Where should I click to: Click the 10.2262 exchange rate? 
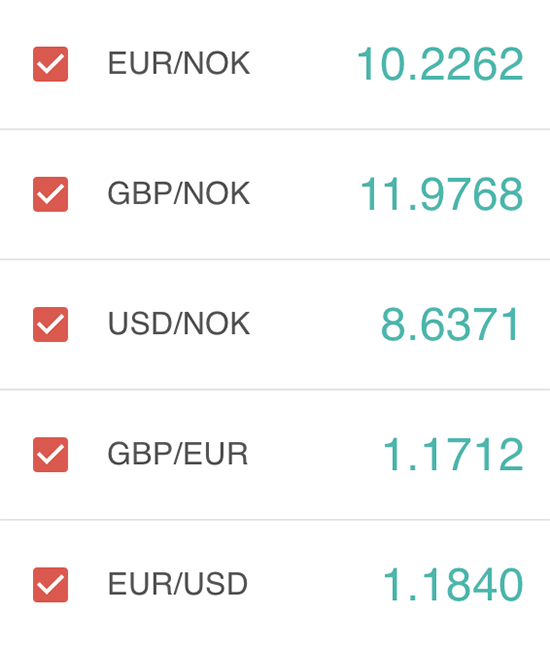coord(440,64)
